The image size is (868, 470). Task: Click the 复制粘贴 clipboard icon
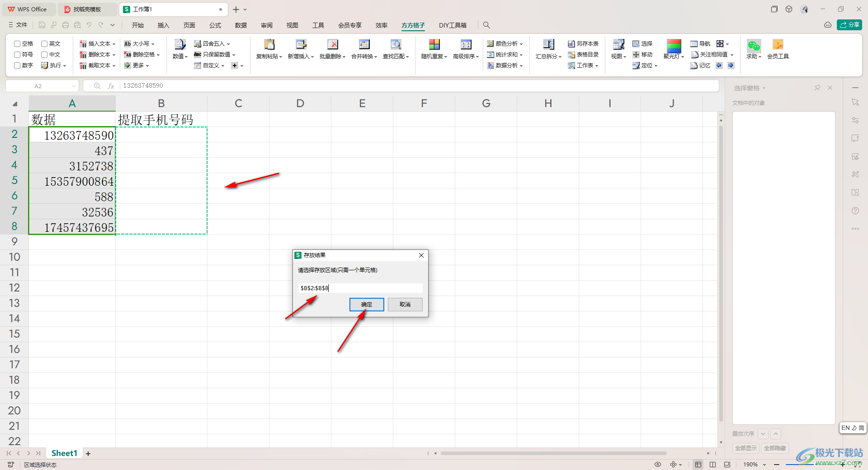point(269,44)
